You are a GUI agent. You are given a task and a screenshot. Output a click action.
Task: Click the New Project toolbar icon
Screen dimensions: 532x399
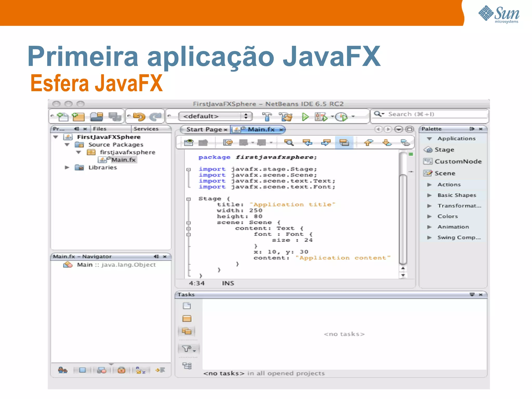coord(78,117)
